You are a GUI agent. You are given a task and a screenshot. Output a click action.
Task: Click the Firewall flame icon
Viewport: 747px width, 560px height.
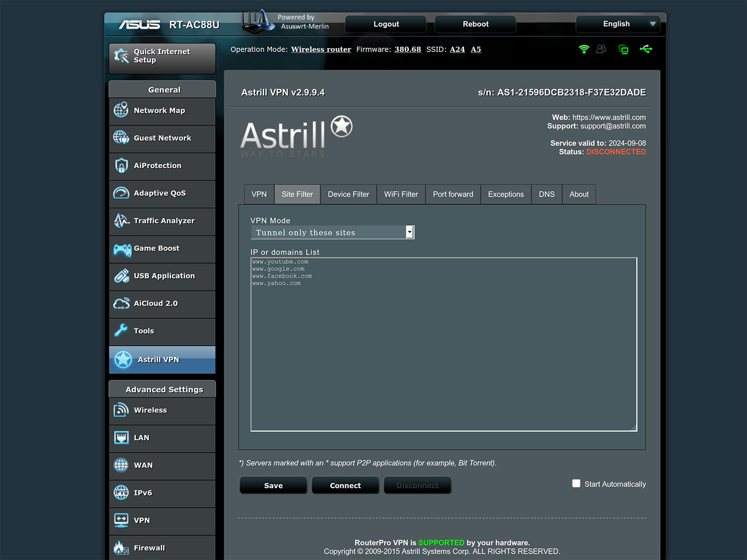121,547
